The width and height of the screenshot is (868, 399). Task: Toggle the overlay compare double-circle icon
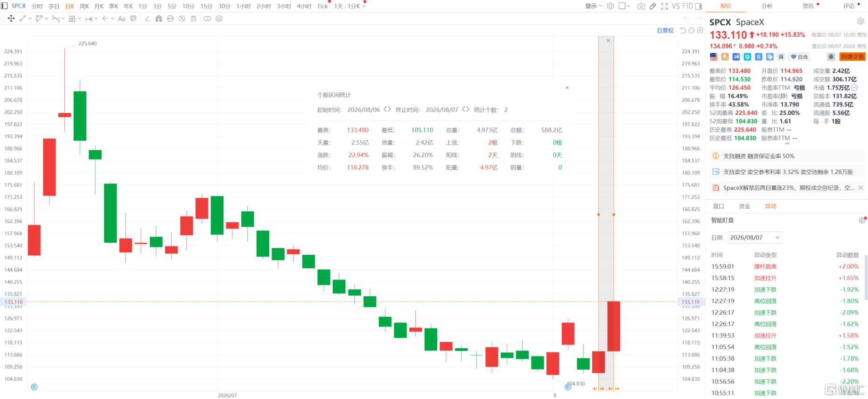[207, 19]
